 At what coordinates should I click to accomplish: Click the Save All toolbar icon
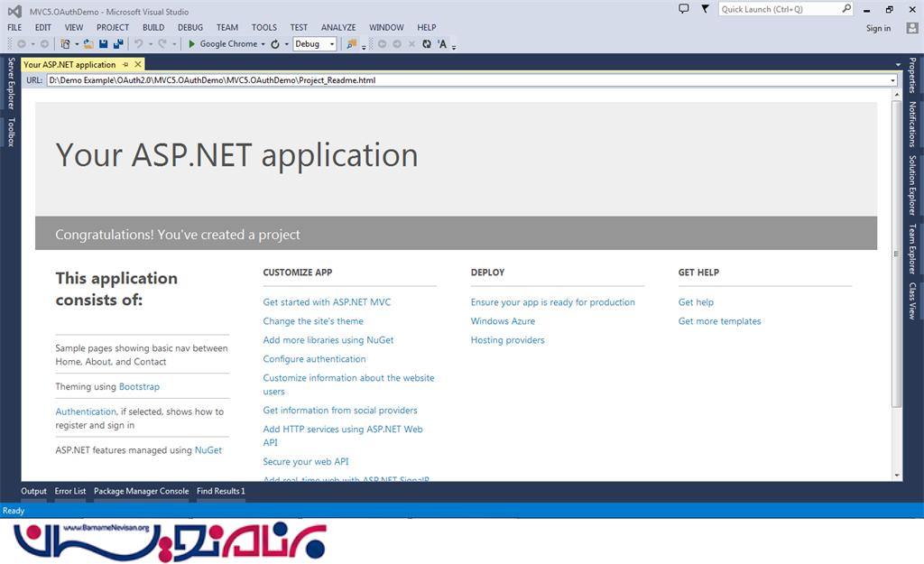click(x=118, y=43)
